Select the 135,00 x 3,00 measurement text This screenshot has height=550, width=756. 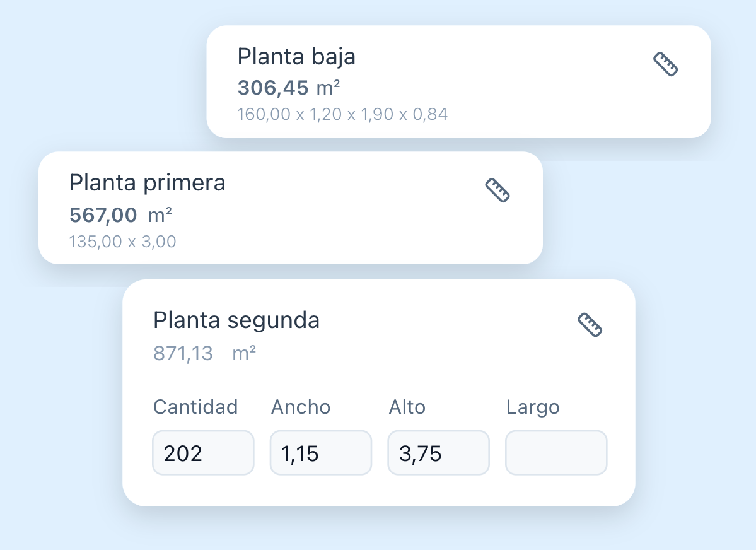122,242
